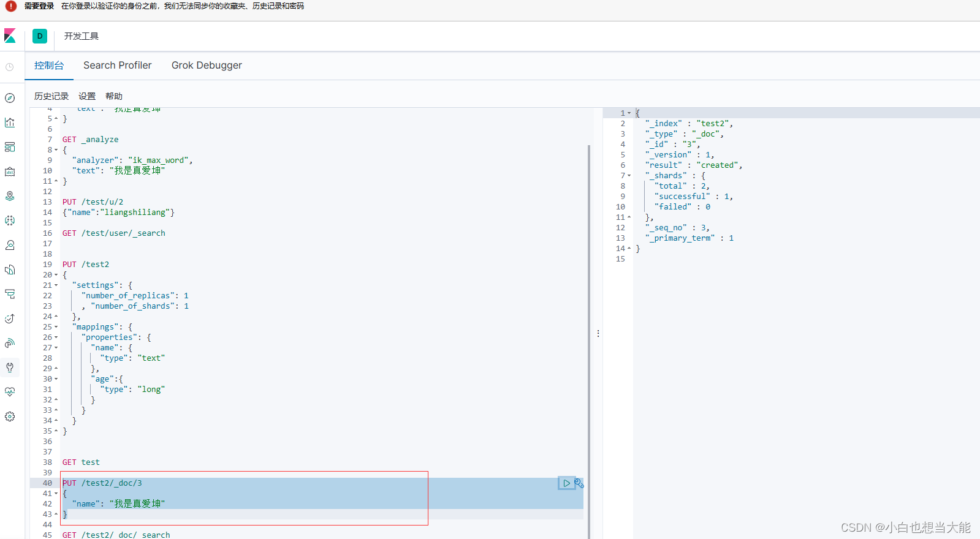Image resolution: width=980 pixels, height=539 pixels.
Task: Switch to the Grok Debugger tab
Action: (207, 66)
